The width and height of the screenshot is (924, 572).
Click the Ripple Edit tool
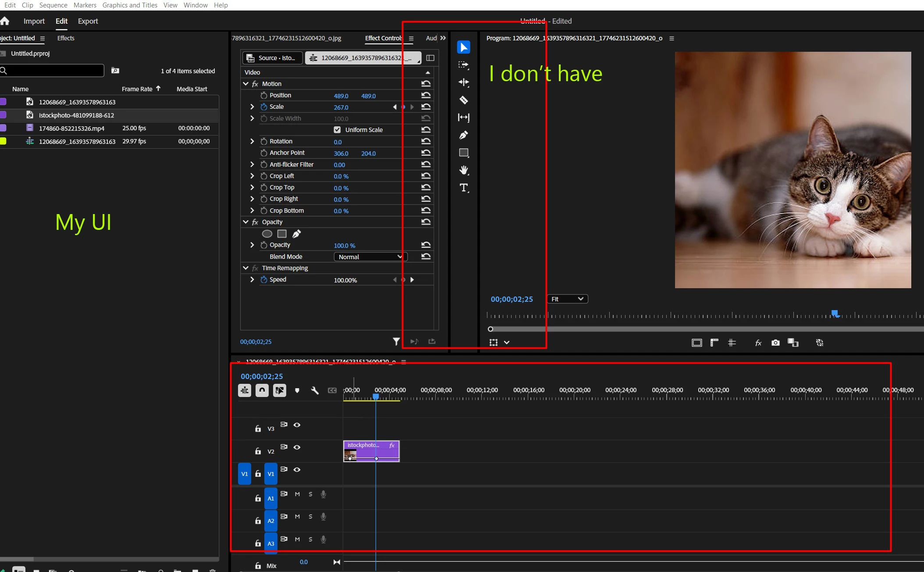pos(463,82)
